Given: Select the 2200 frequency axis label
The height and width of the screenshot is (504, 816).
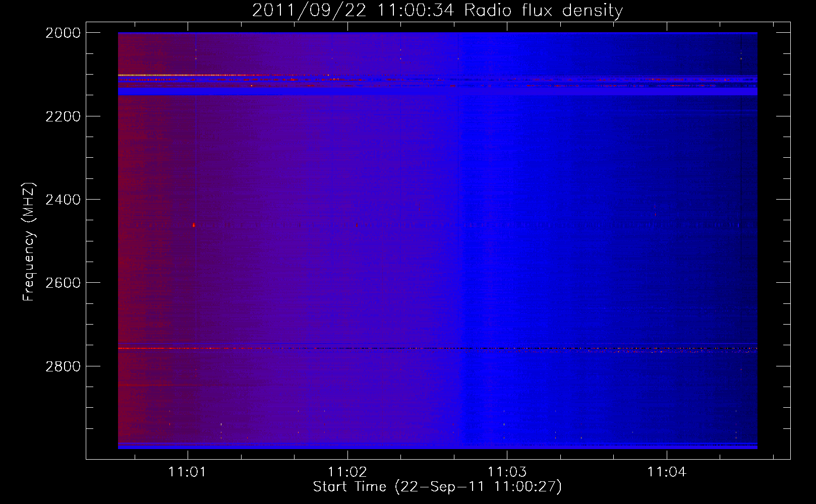Looking at the screenshot, I should click(63, 116).
